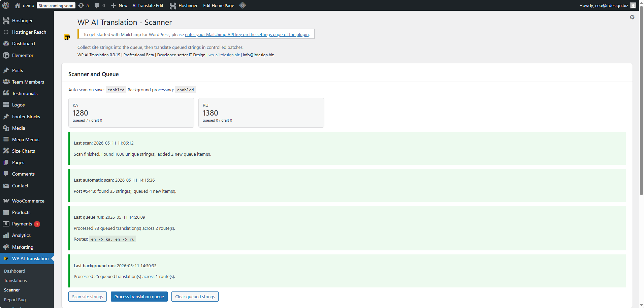This screenshot has height=308, width=644.
Task: Click the user avatar beside Howdy greeting
Action: 633,5
